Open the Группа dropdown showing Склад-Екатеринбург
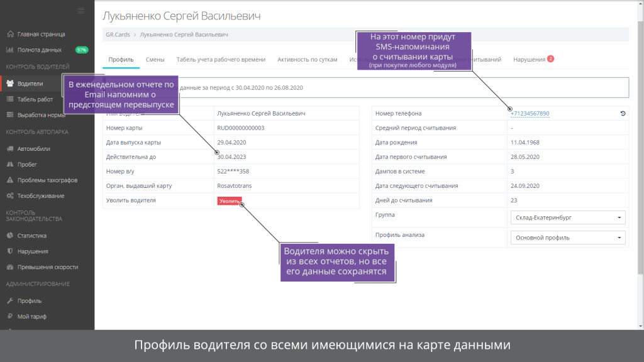The height and width of the screenshot is (362, 644). pos(567,217)
